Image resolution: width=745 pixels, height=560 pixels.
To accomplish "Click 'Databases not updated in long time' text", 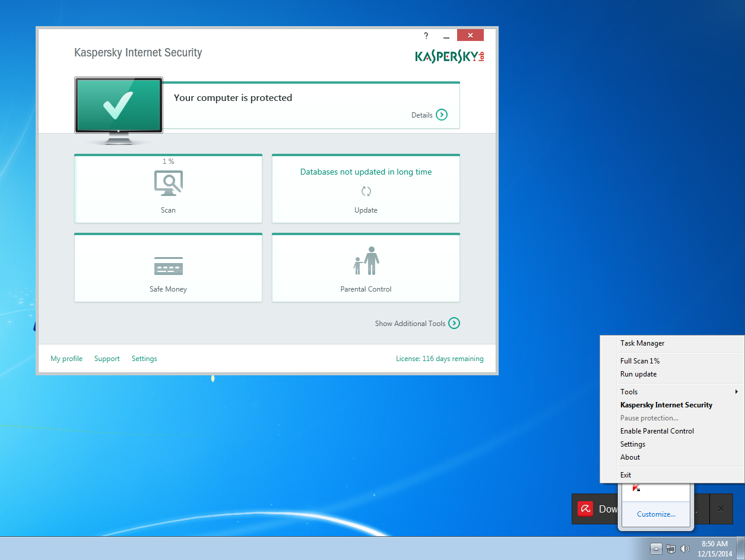I will 366,172.
